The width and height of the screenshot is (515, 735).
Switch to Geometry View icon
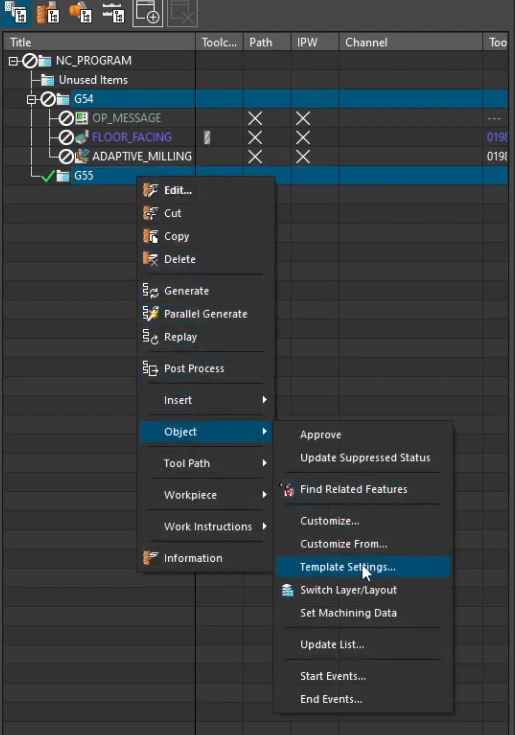[80, 12]
